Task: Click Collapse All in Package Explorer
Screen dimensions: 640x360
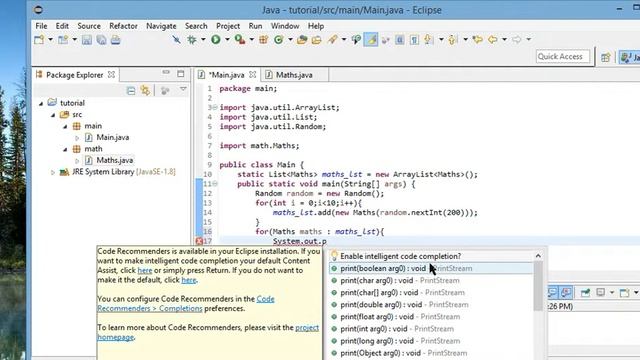Action: coord(131,90)
